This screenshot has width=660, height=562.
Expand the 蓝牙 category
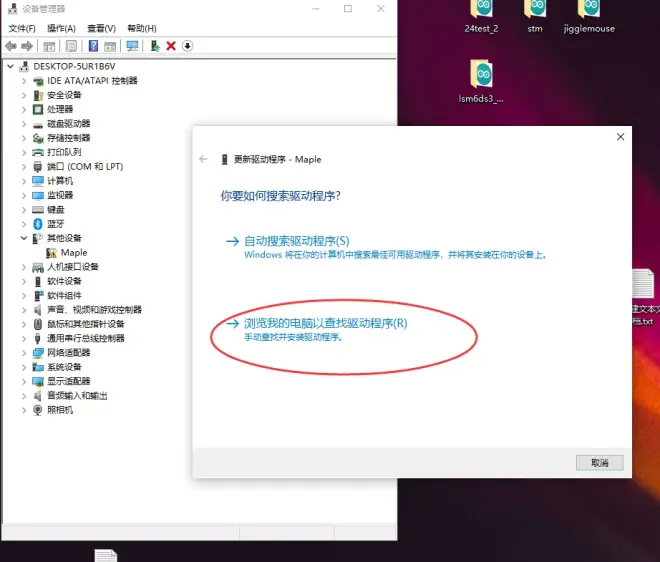tap(24, 224)
